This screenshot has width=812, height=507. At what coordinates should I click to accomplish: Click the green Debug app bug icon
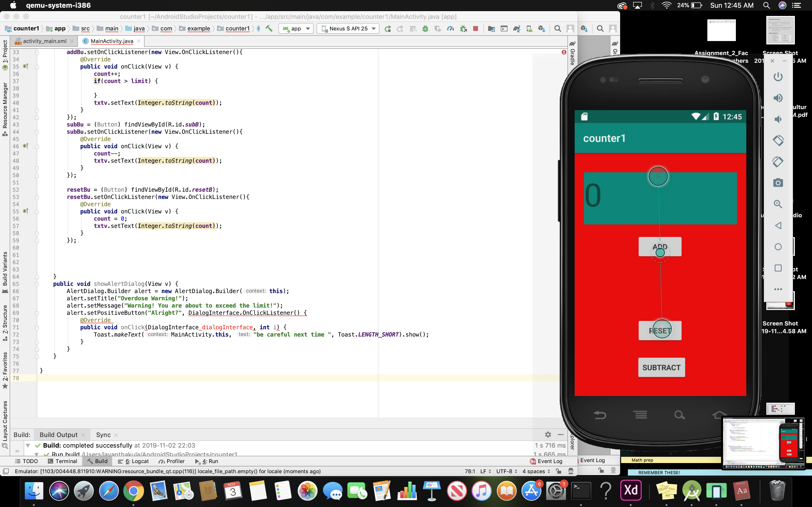coord(425,28)
